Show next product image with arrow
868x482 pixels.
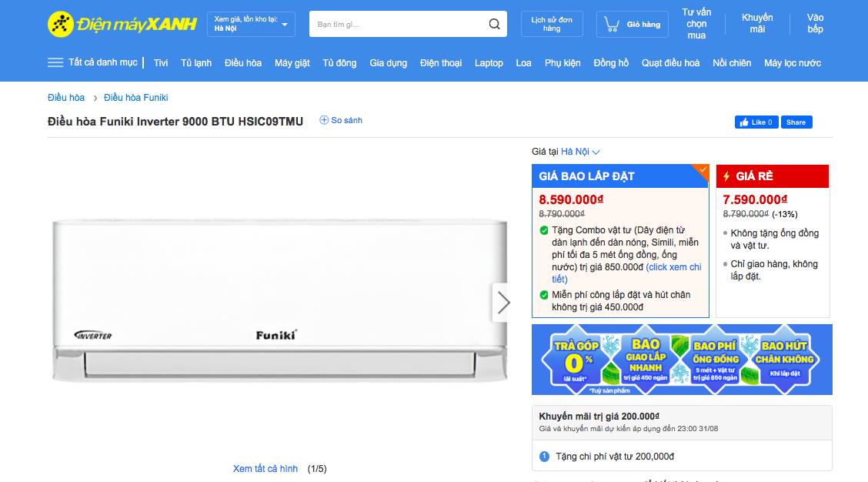click(503, 303)
